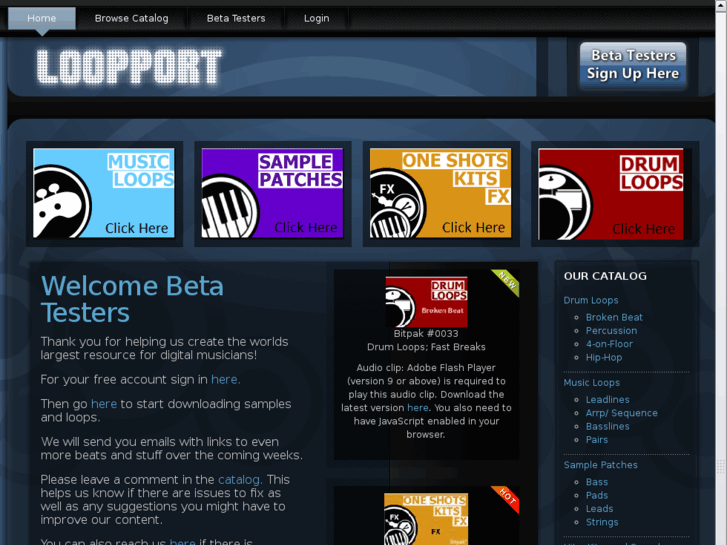Open Drum Loops category in Our Catalog

(x=591, y=300)
